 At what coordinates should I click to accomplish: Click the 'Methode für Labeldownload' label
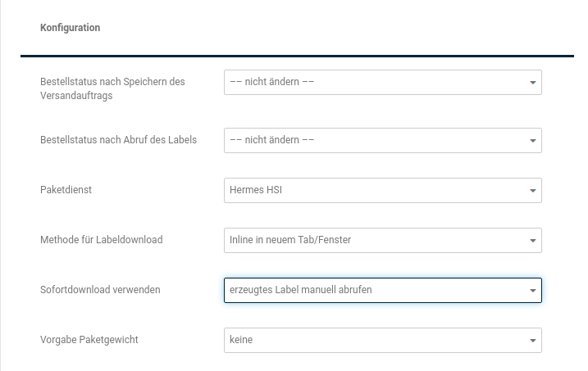(101, 240)
